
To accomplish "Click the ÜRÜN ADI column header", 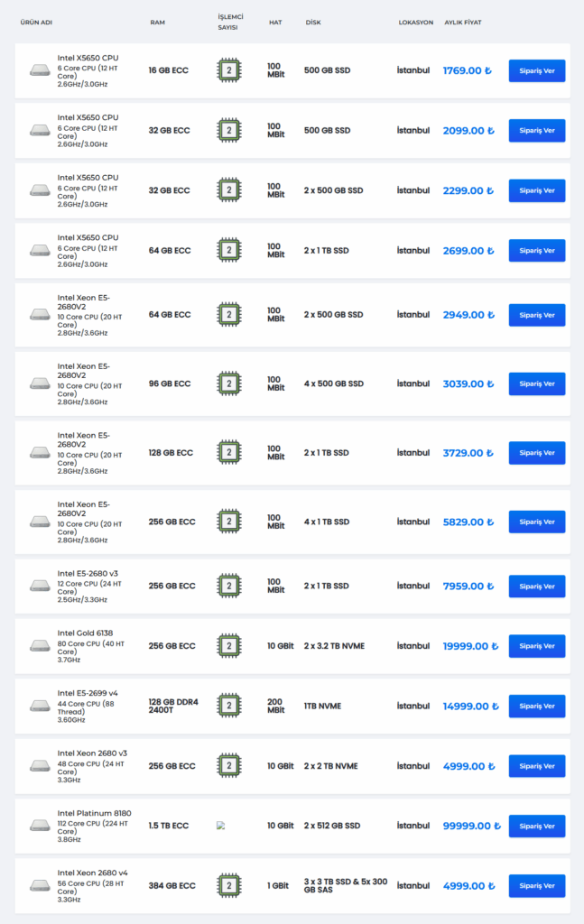I will click(36, 22).
